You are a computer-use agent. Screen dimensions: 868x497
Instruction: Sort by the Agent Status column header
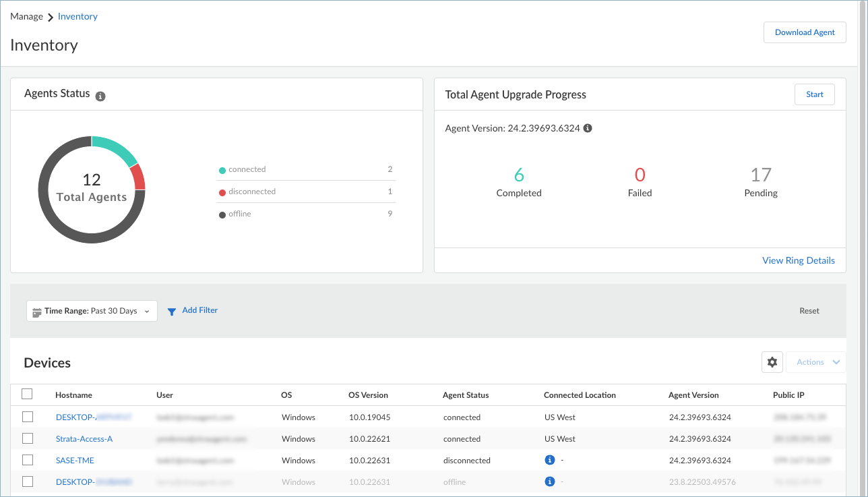tap(466, 395)
